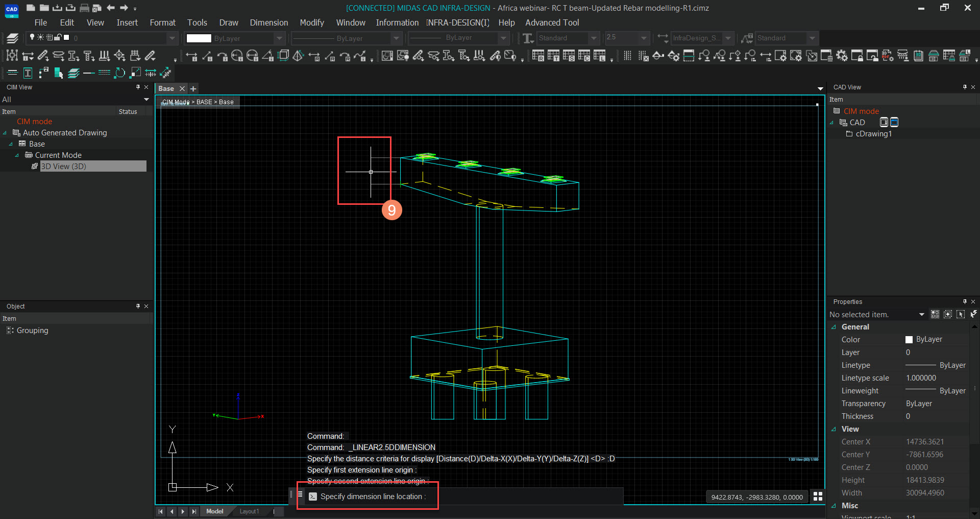Click the white color swatch in color selector

(199, 38)
